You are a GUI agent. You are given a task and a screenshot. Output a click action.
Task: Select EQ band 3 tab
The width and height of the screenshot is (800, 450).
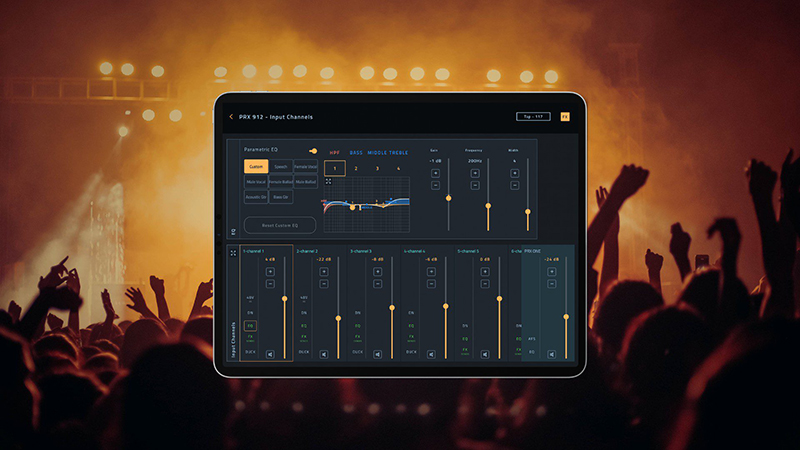pos(378,168)
